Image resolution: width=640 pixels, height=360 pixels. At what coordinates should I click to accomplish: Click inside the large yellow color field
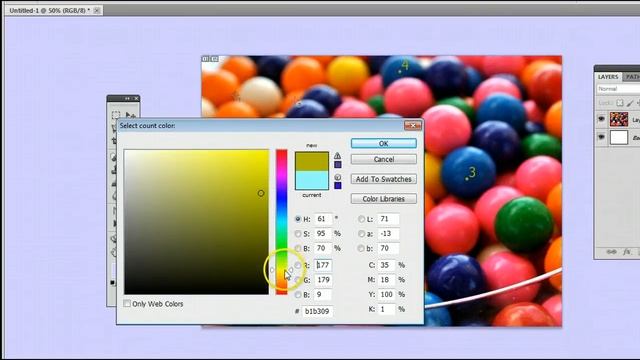point(196,222)
